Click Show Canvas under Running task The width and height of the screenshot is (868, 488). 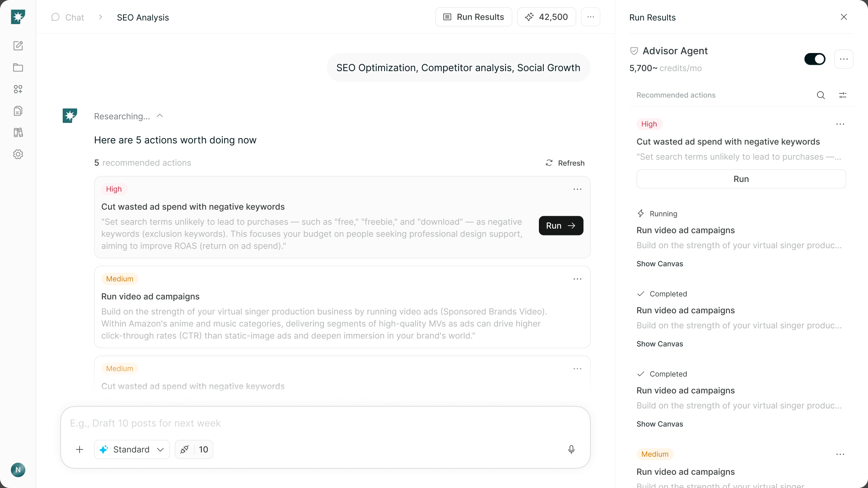[660, 264]
